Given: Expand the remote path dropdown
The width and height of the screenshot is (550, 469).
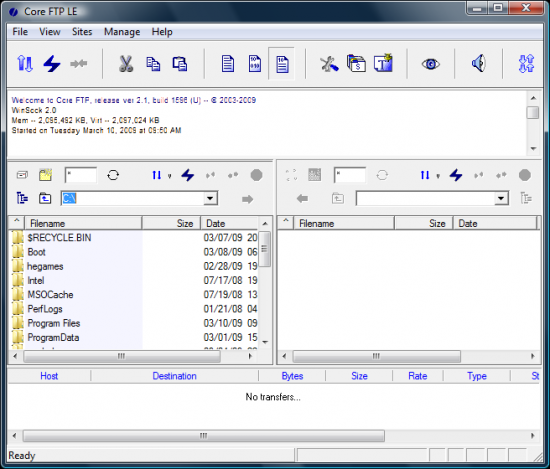Looking at the screenshot, I should coord(501,199).
